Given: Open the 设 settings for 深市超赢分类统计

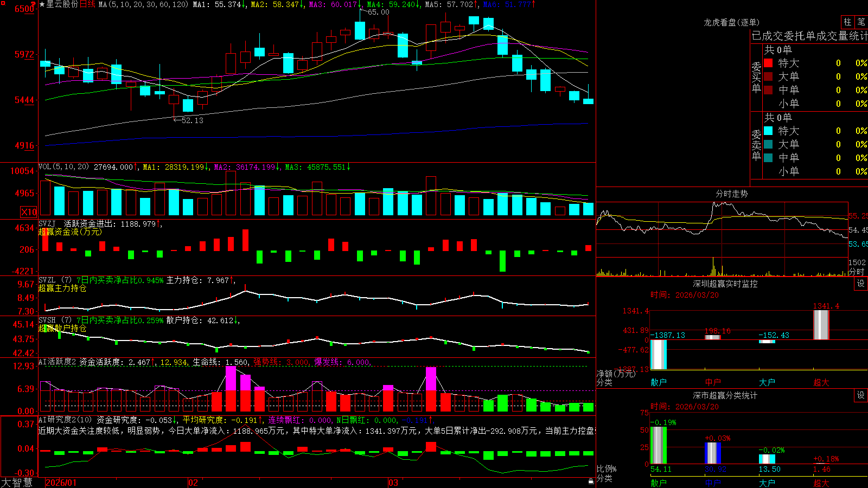Looking at the screenshot, I should pyautogui.click(x=861, y=395).
